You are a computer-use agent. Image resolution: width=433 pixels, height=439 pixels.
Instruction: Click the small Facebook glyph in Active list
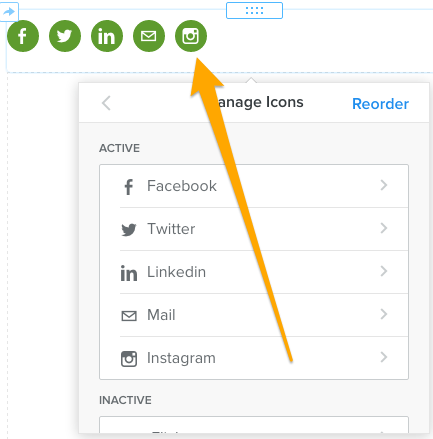tap(129, 187)
